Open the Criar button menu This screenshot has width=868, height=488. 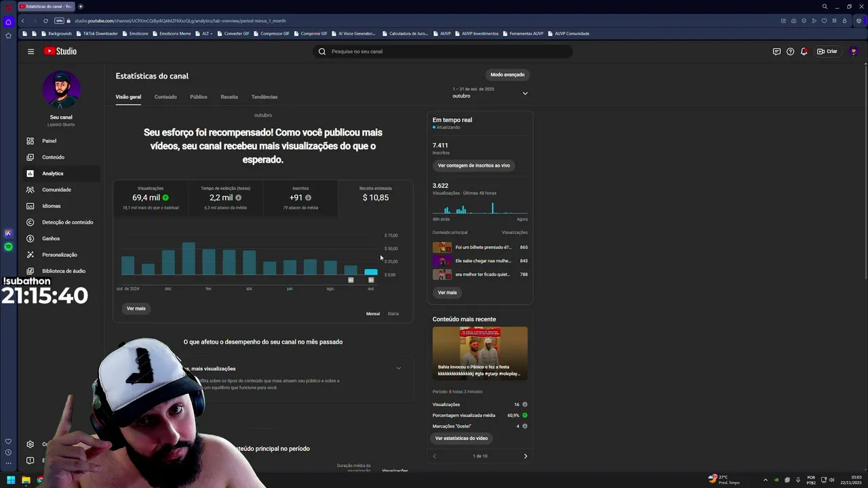827,52
